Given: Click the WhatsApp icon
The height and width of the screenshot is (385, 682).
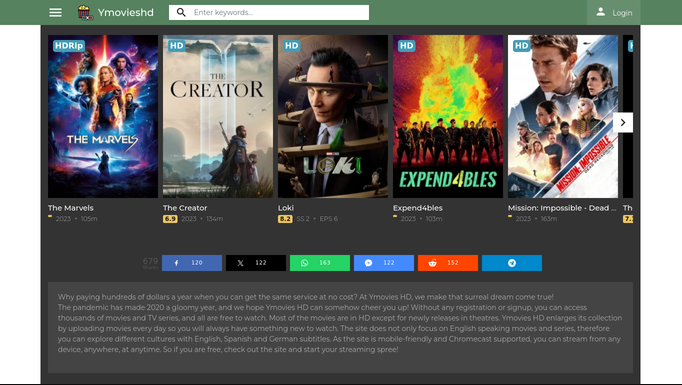Looking at the screenshot, I should tap(304, 263).
